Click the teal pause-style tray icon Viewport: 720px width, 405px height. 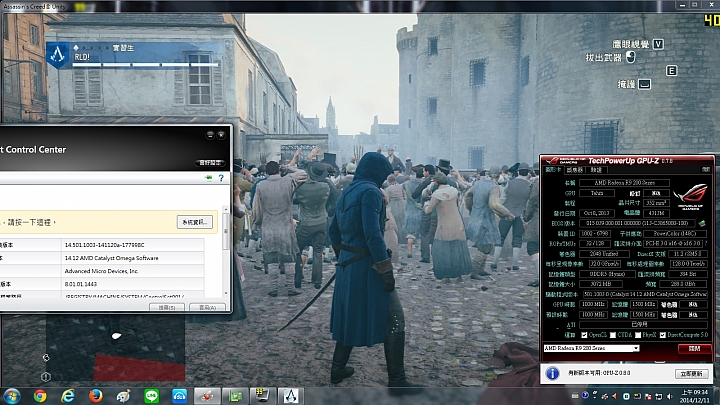[626, 396]
